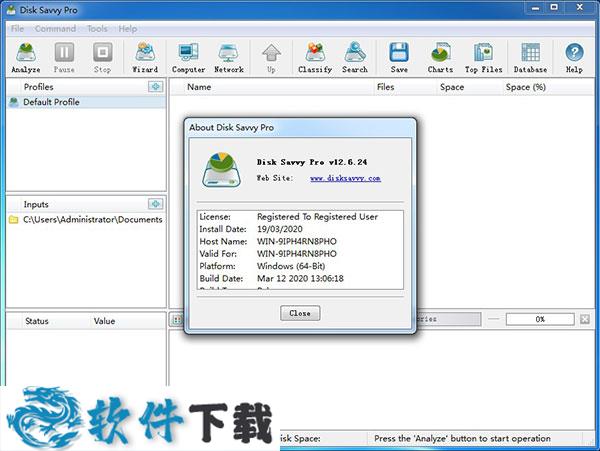The width and height of the screenshot is (600, 451).
Task: Click the status bar Analyze hint message
Action: pos(462,438)
